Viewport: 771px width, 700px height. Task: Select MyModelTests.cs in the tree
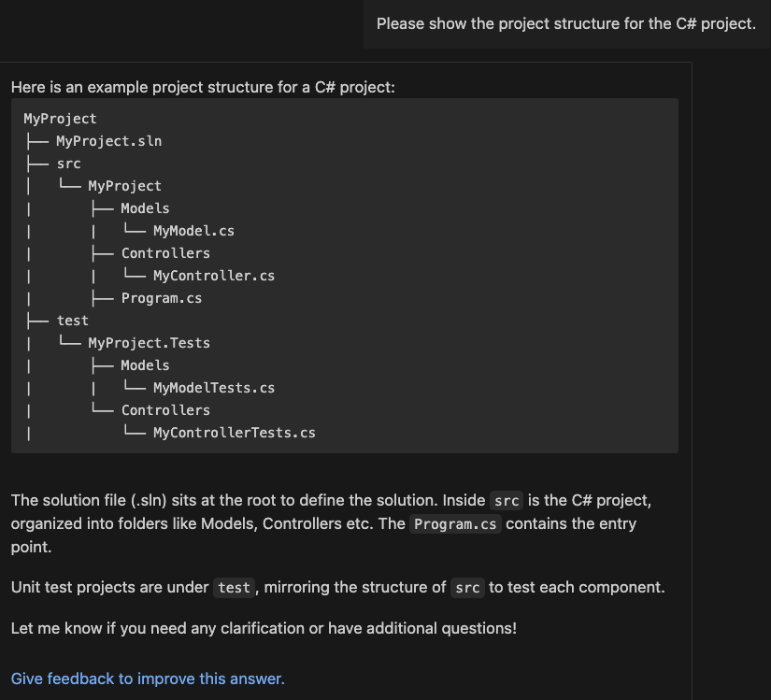(x=213, y=388)
